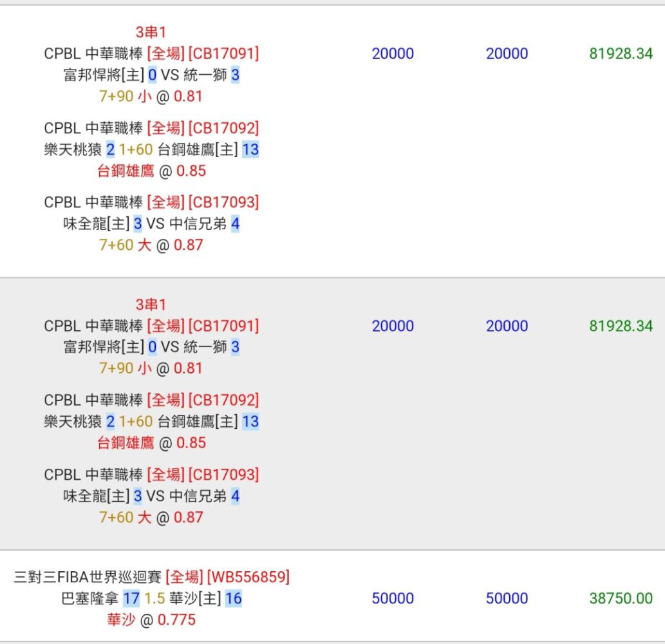Click 中信兄弟 score 4 in the gray row
The height and width of the screenshot is (644, 665).
pos(236,496)
